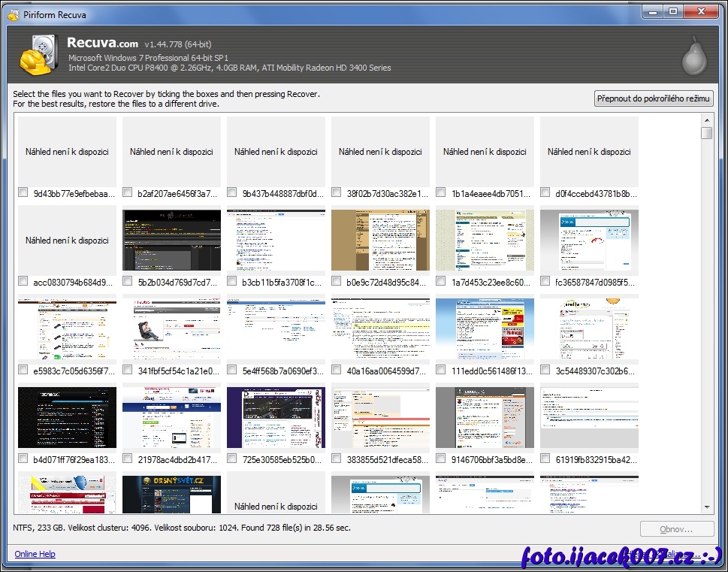This screenshot has height=572, width=728.
Task: Select the thumbnail of file b3cb11b5fa3708f1c
Action: [x=276, y=241]
